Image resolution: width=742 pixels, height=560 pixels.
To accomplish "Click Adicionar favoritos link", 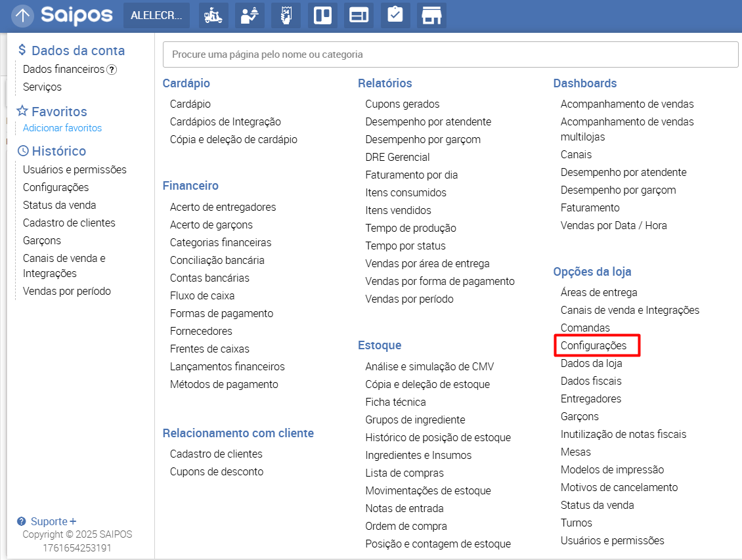I will point(62,128).
